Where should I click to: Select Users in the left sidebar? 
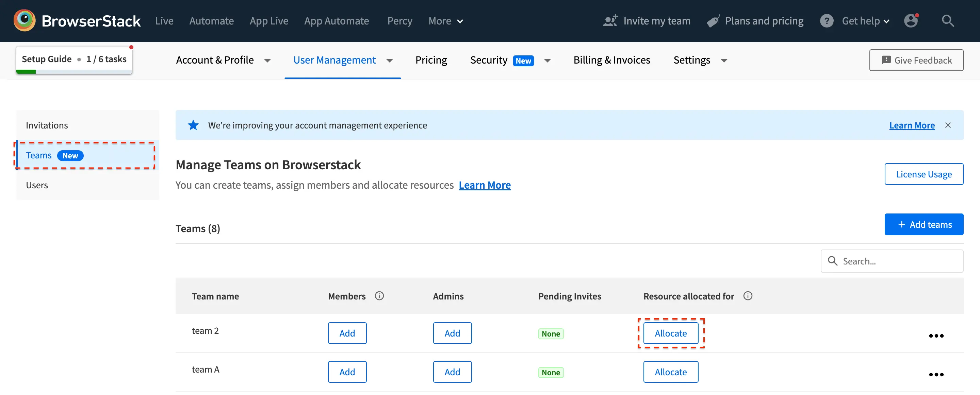click(37, 185)
